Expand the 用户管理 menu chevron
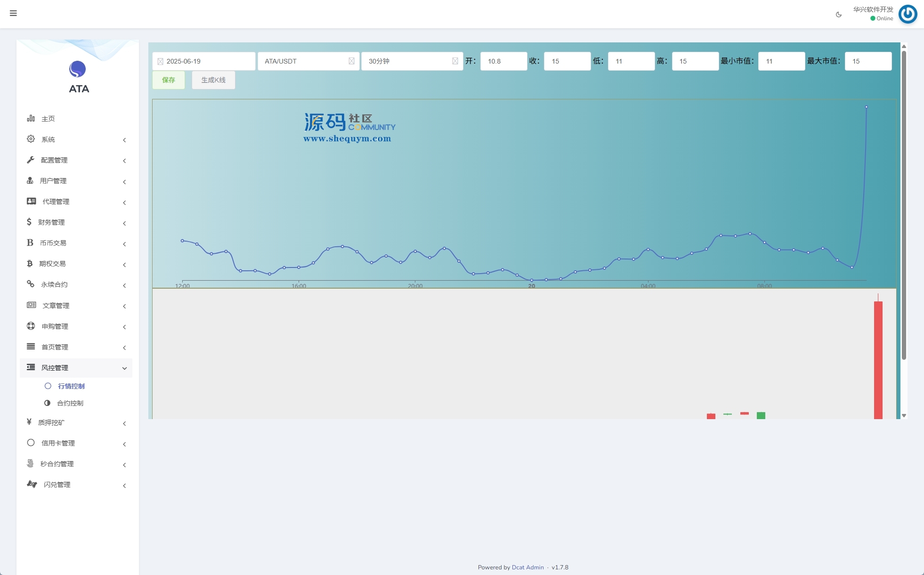The image size is (924, 575). pyautogui.click(x=124, y=182)
